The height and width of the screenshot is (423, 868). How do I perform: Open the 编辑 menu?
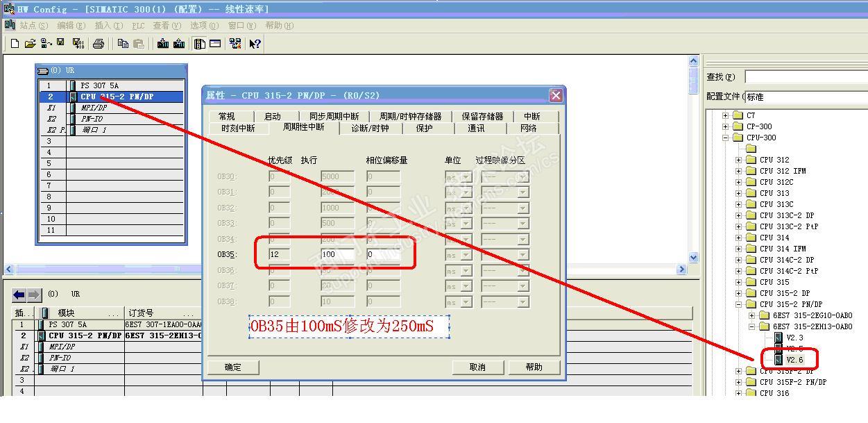pyautogui.click(x=71, y=26)
